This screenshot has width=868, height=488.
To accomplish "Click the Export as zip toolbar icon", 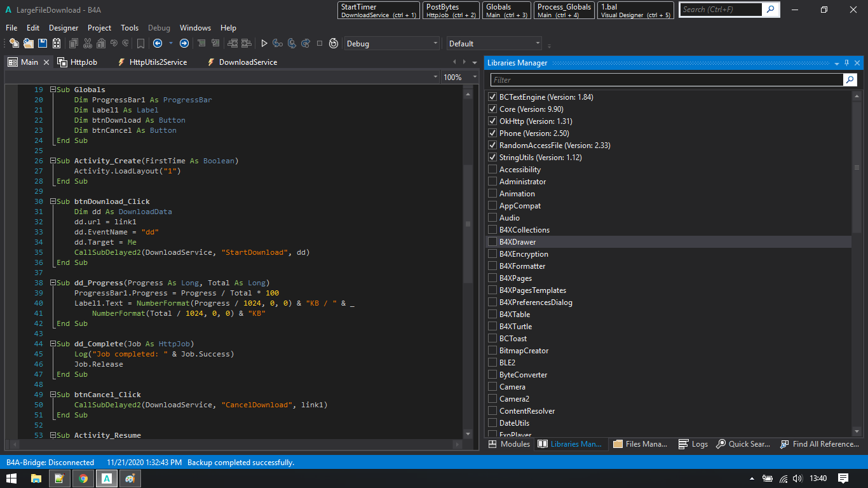I will click(57, 43).
